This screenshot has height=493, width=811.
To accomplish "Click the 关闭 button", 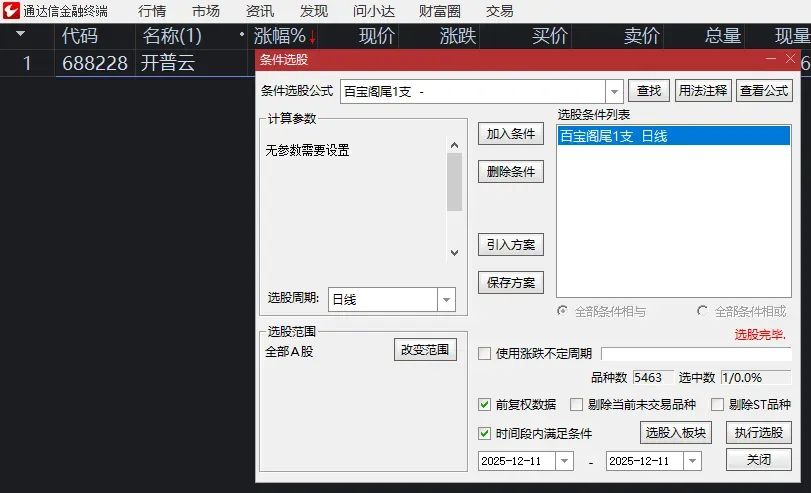I will (759, 459).
